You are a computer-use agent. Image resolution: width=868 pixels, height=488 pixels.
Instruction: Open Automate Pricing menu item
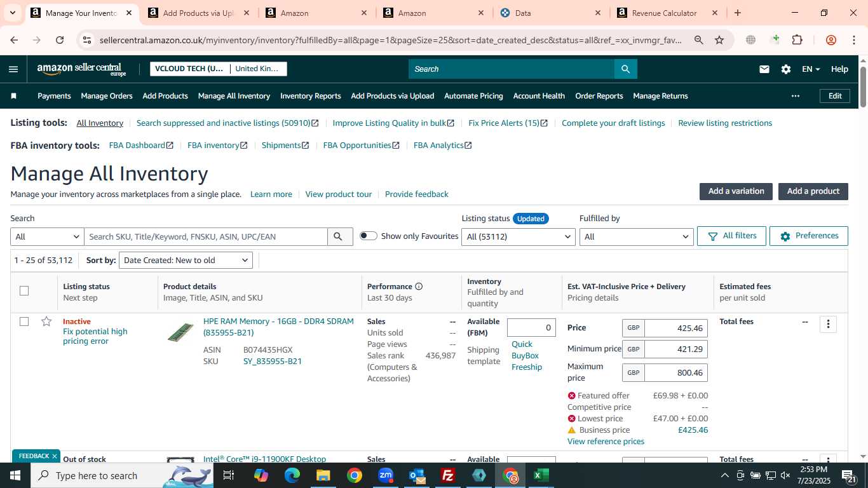coord(473,96)
